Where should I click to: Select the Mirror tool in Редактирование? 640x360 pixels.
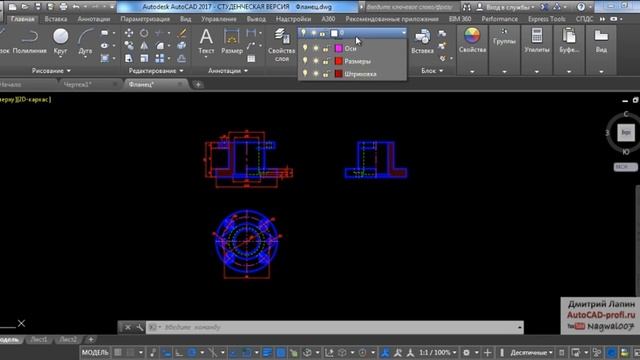pyautogui.click(x=144, y=46)
